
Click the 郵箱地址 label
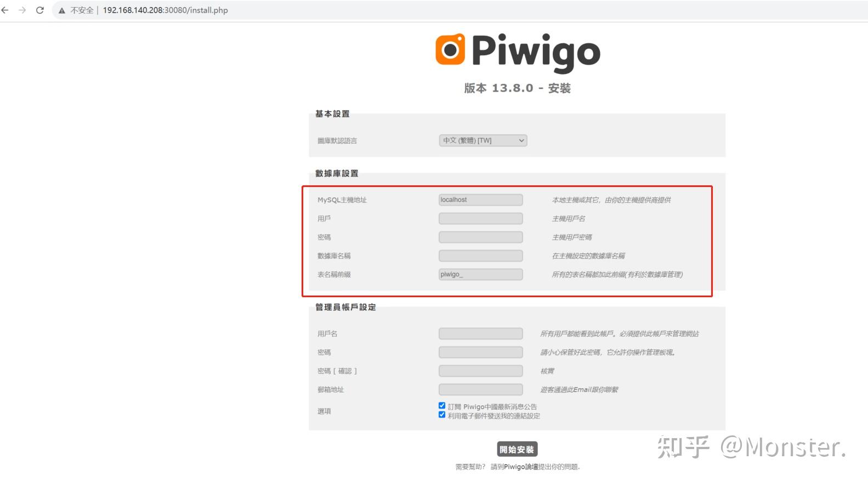point(331,389)
